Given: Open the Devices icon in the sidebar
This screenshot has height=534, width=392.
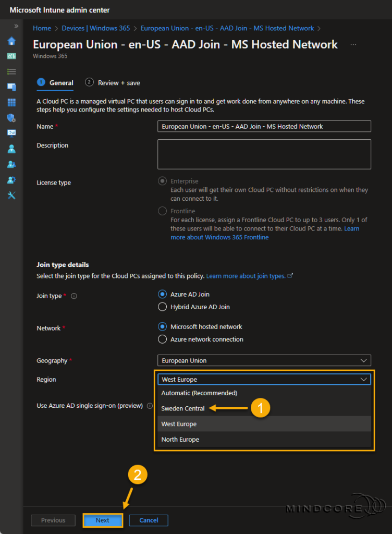Looking at the screenshot, I should coord(11,87).
